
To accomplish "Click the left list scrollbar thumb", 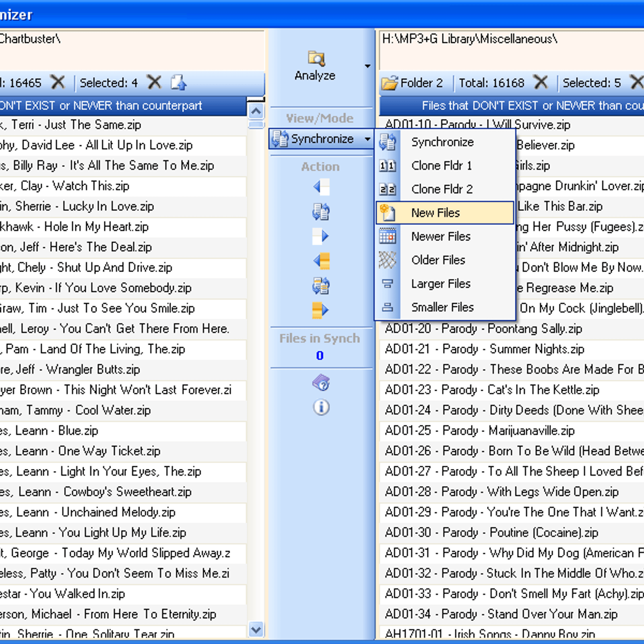I will point(256,124).
